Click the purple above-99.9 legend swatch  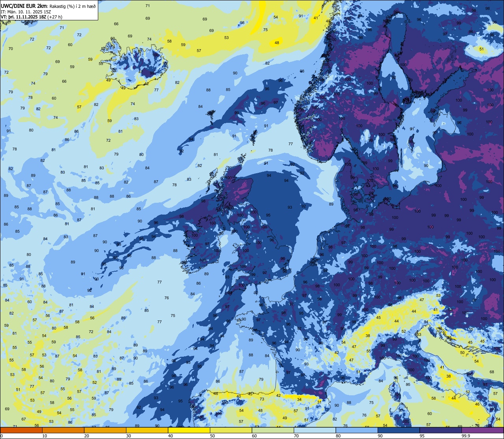point(482,430)
